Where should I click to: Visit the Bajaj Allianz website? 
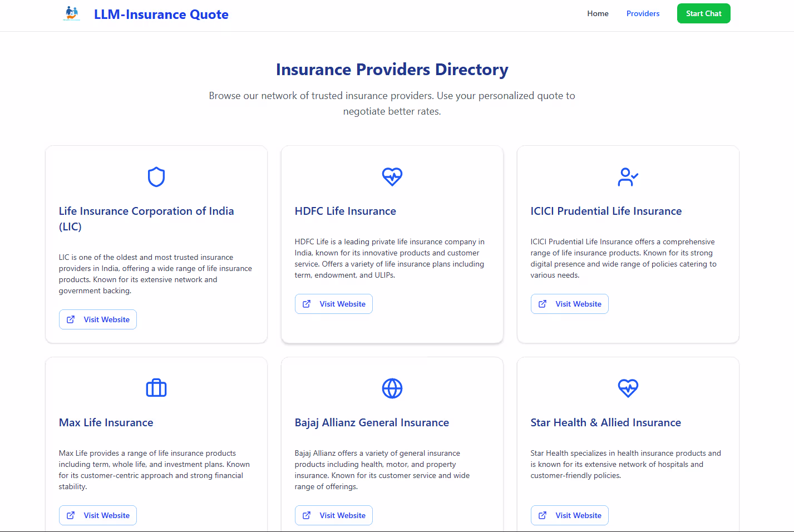pyautogui.click(x=333, y=515)
